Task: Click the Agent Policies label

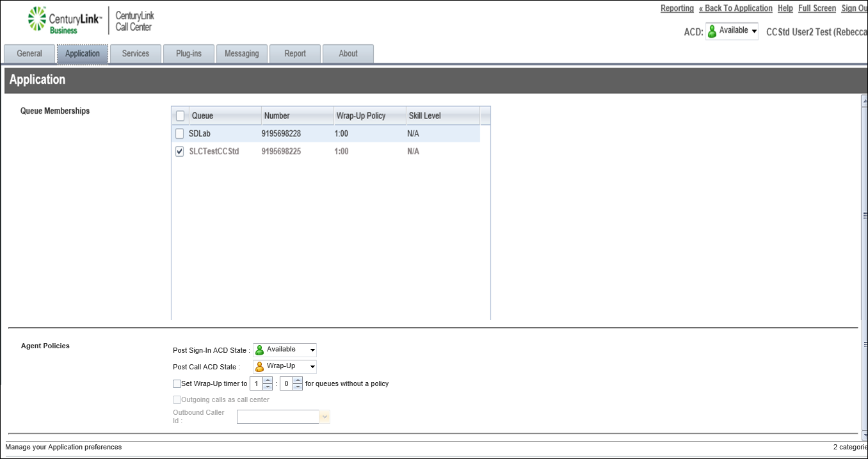Action: [x=45, y=346]
